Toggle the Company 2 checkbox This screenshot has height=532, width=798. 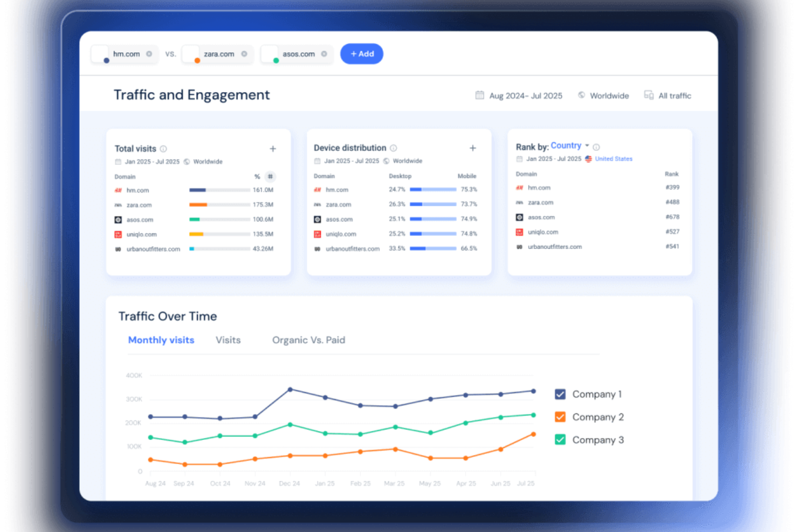click(560, 417)
